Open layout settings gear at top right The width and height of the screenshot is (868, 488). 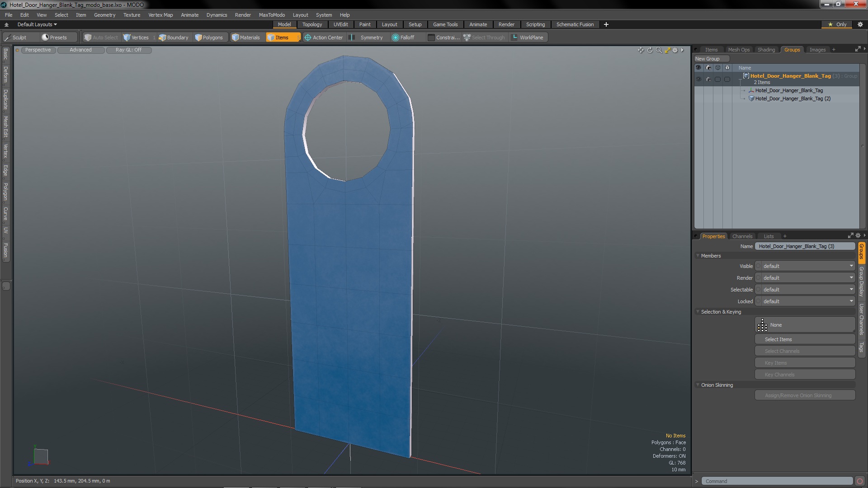pyautogui.click(x=860, y=24)
